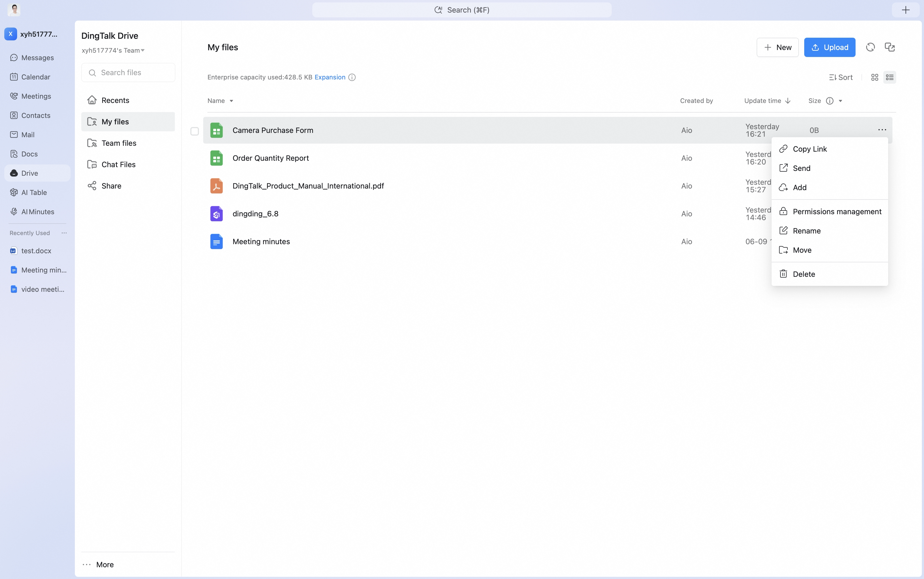The height and width of the screenshot is (579, 924).
Task: Switch to list view icon
Action: pyautogui.click(x=890, y=77)
